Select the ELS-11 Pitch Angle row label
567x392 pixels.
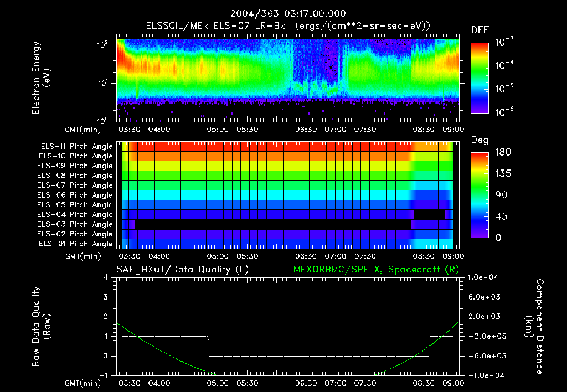(76, 147)
